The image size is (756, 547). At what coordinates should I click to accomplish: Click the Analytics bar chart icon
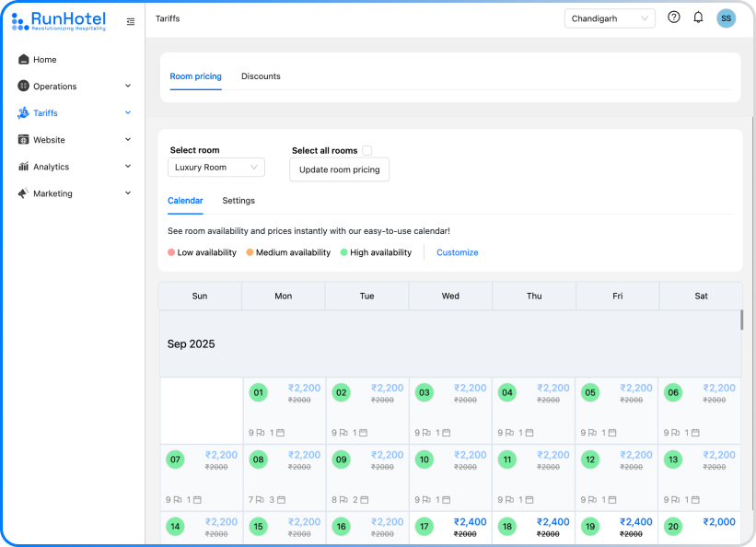coord(23,167)
